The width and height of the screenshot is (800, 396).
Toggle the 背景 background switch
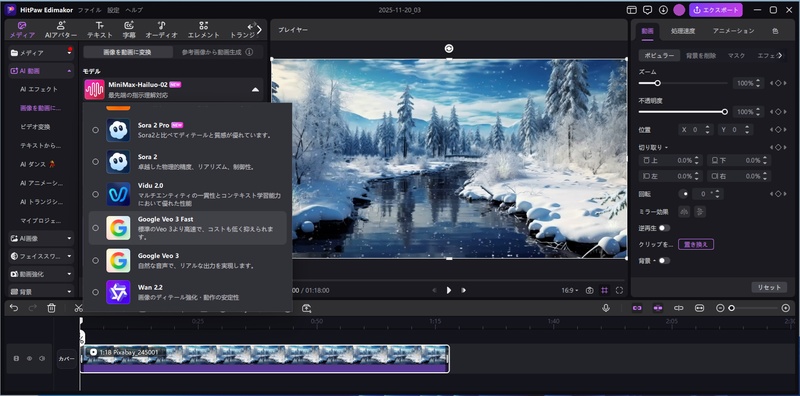(x=664, y=260)
